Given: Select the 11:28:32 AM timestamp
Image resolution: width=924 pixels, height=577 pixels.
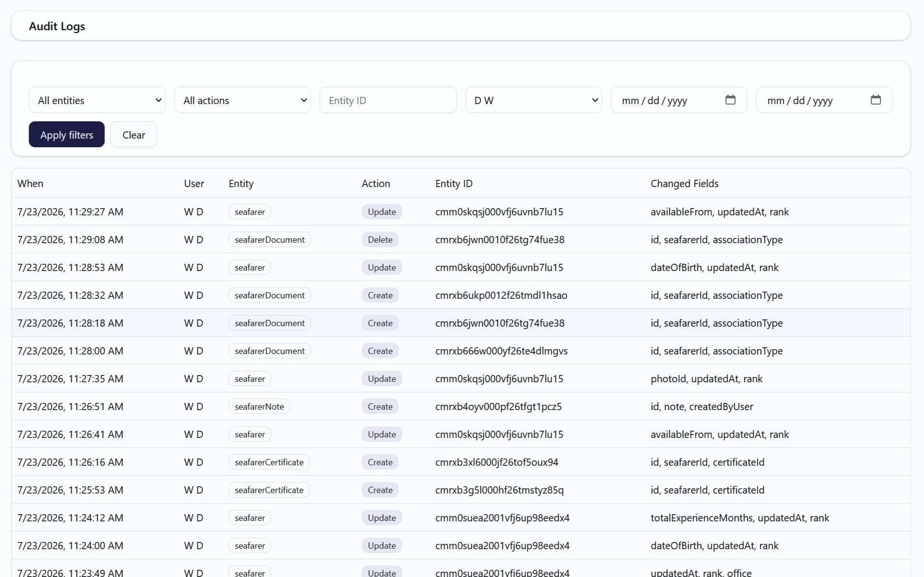Looking at the screenshot, I should [71, 295].
